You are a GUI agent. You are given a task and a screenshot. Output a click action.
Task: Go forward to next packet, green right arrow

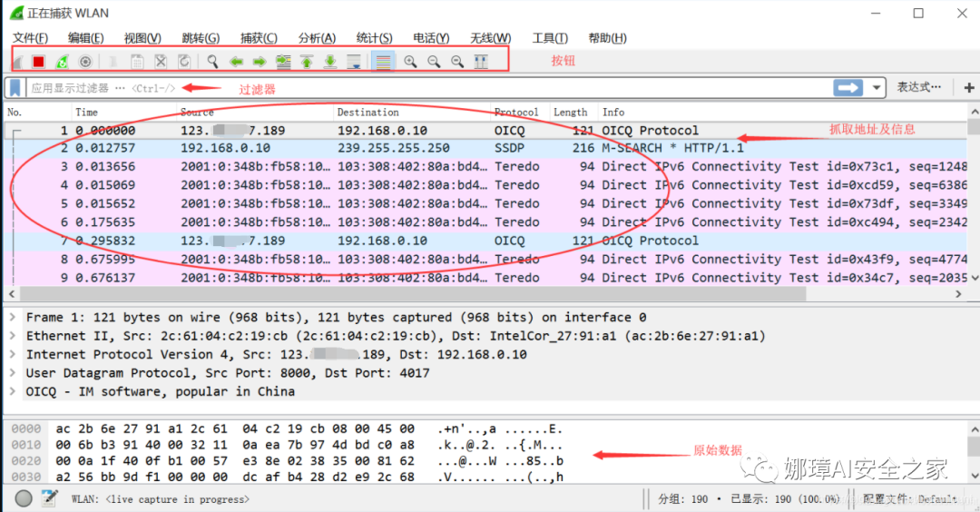260,61
